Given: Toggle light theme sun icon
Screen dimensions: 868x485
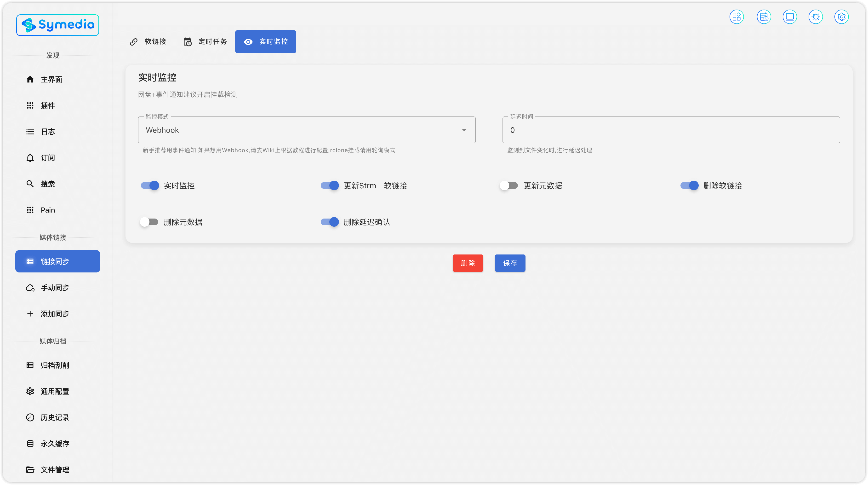Looking at the screenshot, I should 816,17.
